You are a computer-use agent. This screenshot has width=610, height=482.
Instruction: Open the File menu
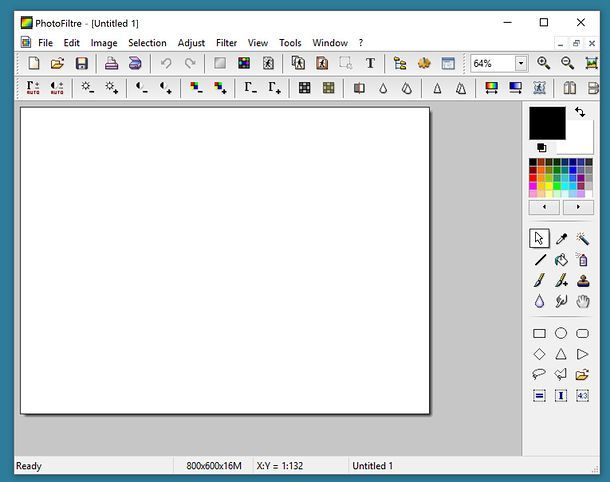[46, 43]
